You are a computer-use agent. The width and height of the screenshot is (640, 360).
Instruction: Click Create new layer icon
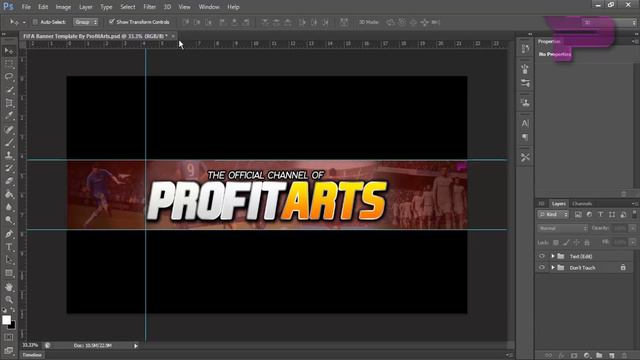(x=611, y=356)
